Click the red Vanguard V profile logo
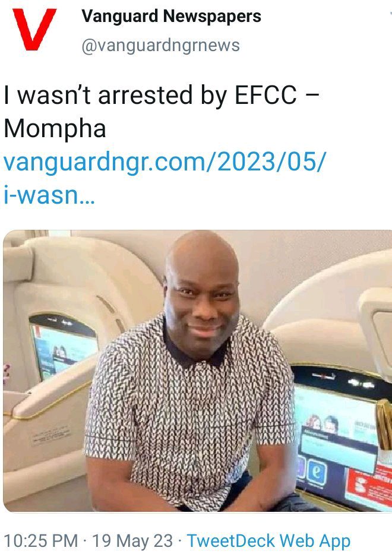392x554 pixels. (x=34, y=29)
